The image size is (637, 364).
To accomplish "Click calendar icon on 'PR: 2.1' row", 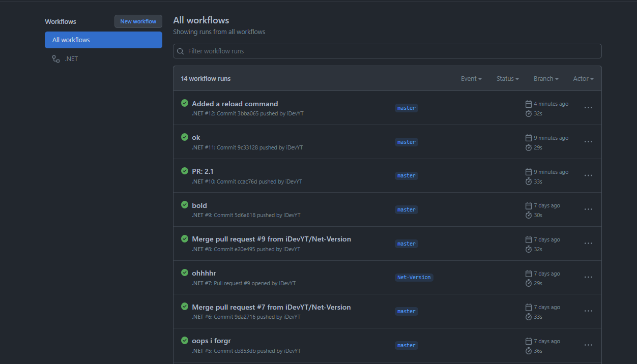I will click(529, 172).
